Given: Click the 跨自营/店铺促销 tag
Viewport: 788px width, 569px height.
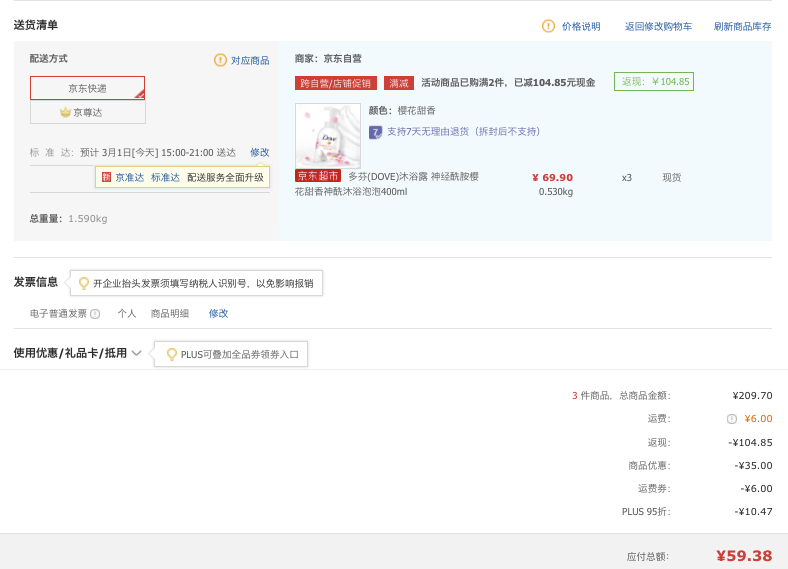Looking at the screenshot, I should tap(336, 83).
